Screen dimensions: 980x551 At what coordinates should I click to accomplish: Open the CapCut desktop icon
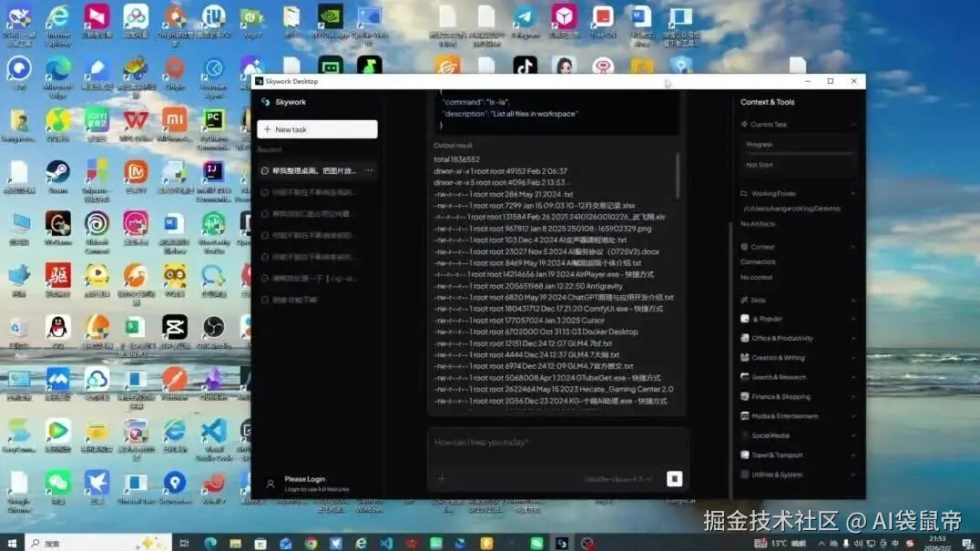(174, 332)
